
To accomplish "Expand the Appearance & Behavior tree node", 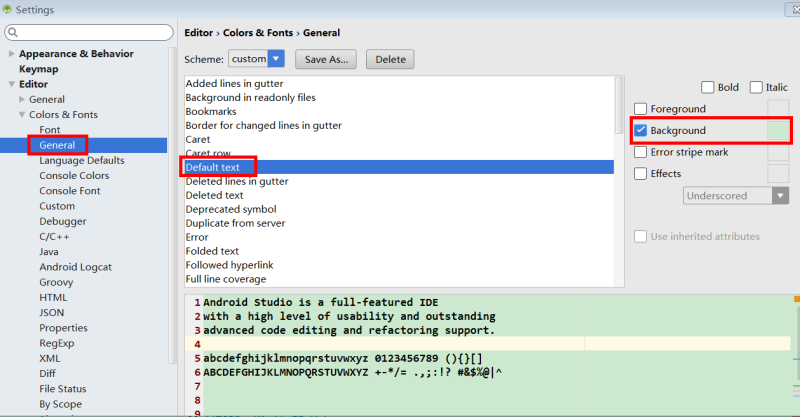I will click(x=12, y=54).
